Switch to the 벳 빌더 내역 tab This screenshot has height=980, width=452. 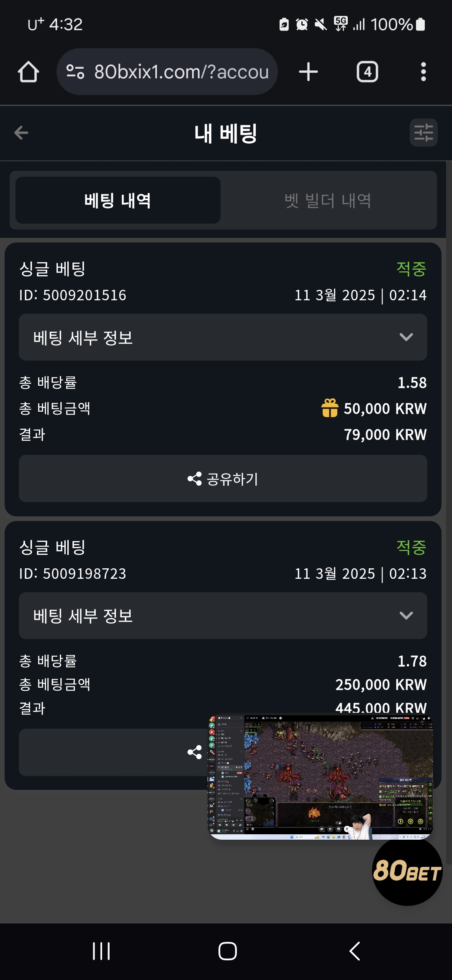tap(328, 200)
